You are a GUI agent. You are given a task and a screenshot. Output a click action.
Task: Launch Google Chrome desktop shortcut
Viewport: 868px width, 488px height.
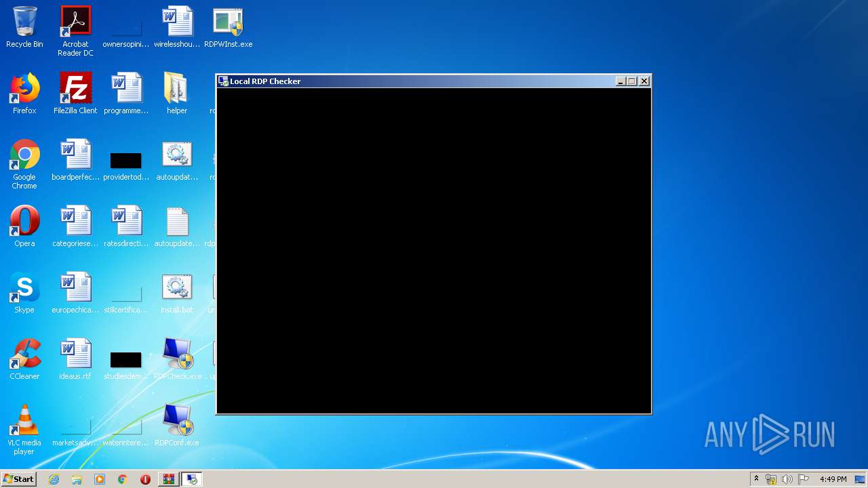[x=24, y=164]
